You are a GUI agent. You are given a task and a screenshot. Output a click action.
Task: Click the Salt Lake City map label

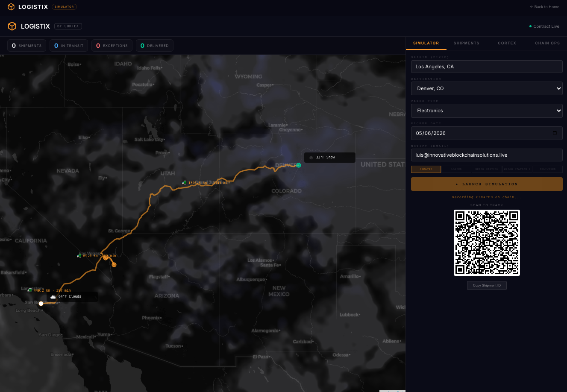[x=149, y=140]
